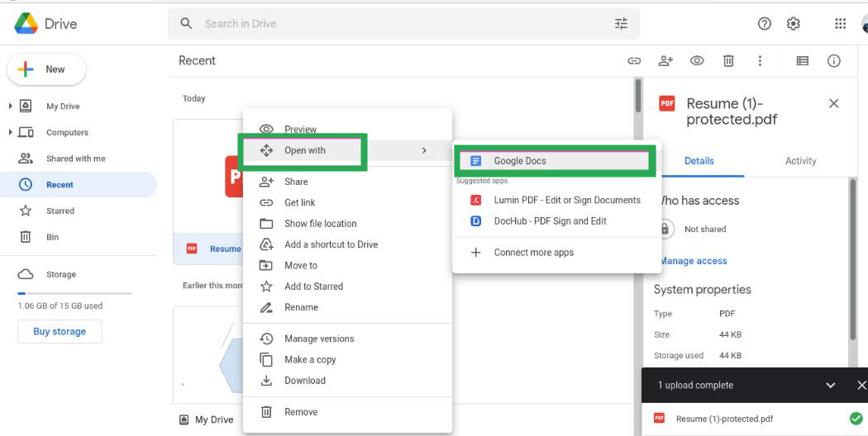Click the storage usage progress bar
The height and width of the screenshot is (436, 868).
[x=74, y=293]
